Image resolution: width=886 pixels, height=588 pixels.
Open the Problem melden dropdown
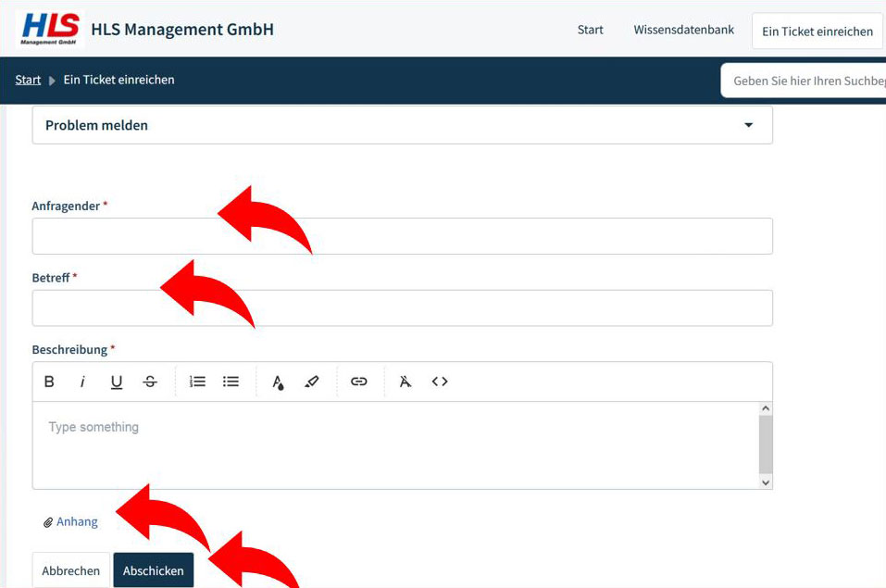[x=402, y=125]
